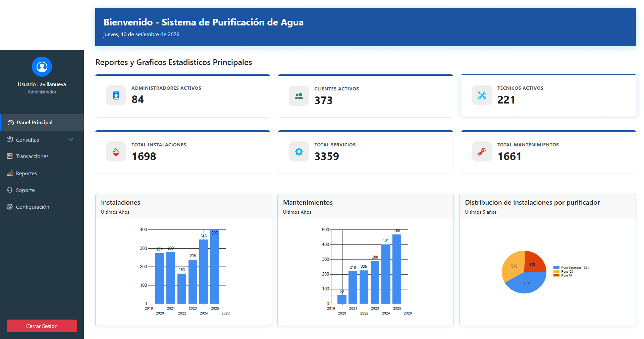Open the Panel Principal menu item
644x339 pixels.
pyautogui.click(x=42, y=123)
